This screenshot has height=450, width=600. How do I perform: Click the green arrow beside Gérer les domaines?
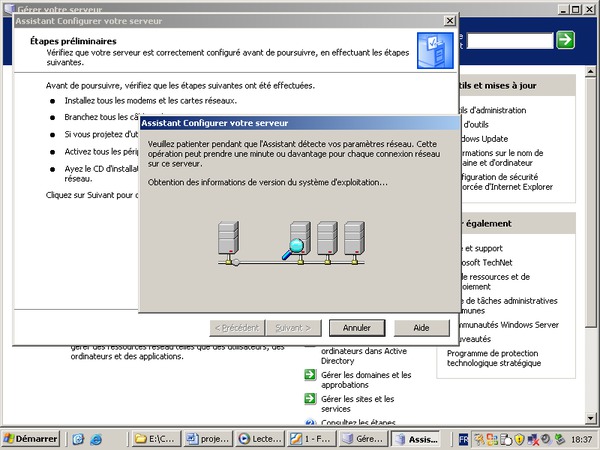(x=310, y=375)
